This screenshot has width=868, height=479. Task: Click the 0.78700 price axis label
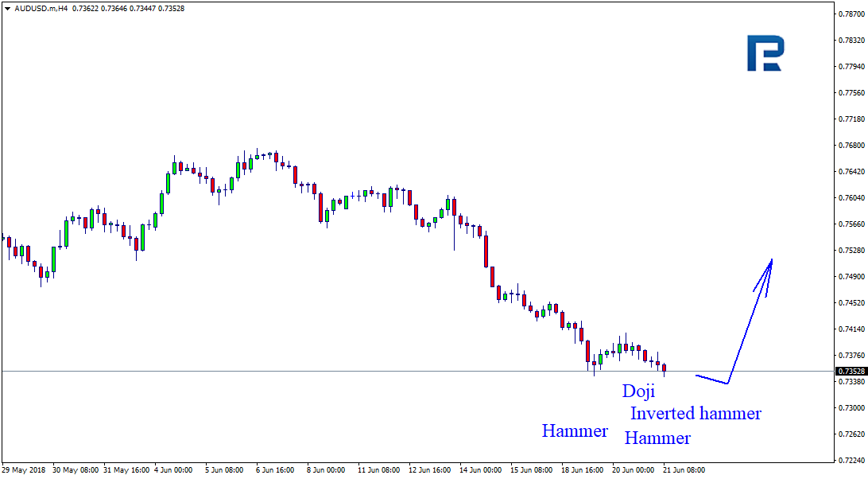pyautogui.click(x=850, y=14)
